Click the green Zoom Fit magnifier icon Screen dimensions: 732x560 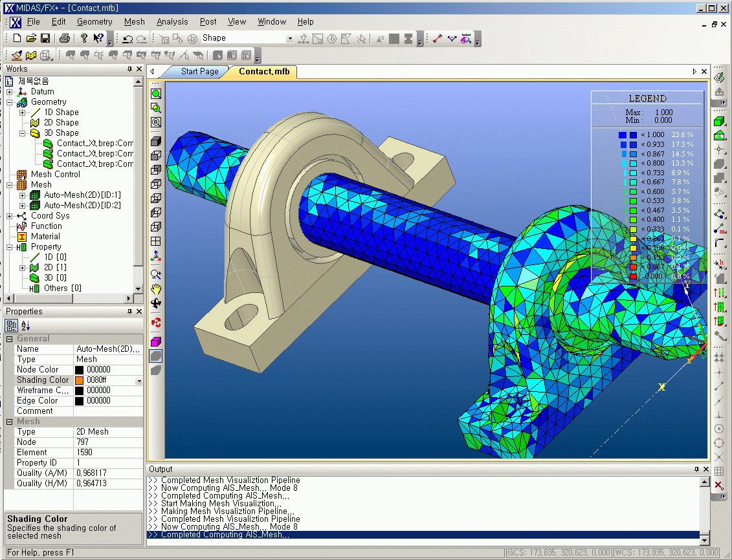pyautogui.click(x=156, y=94)
